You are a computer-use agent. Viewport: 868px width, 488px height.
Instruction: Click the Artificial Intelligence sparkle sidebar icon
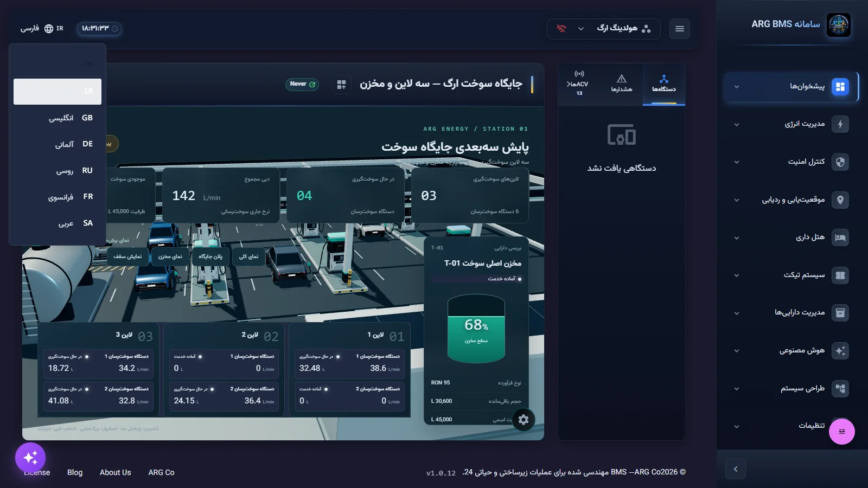pyautogui.click(x=840, y=351)
